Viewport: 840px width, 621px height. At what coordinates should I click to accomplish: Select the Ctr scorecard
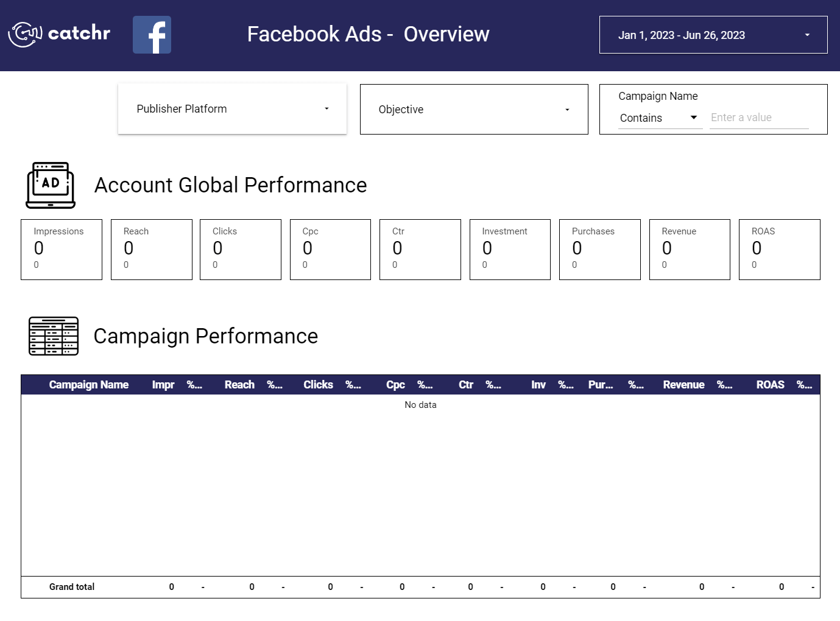coord(420,250)
